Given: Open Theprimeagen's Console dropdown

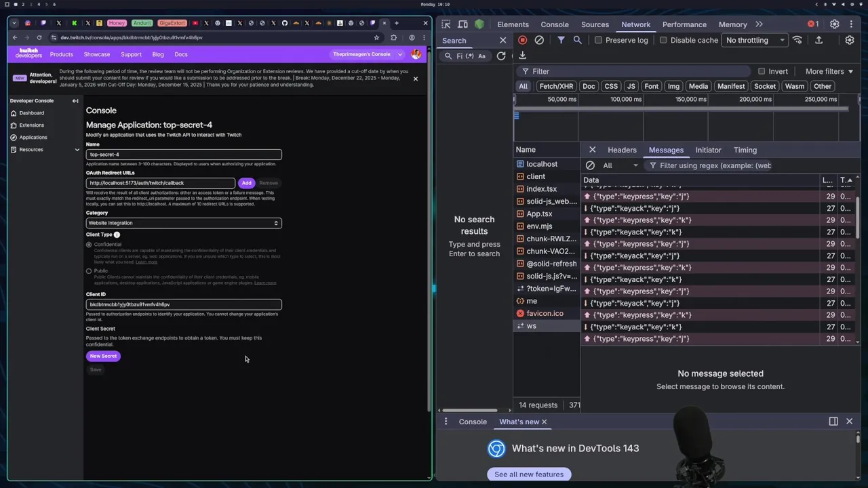Looking at the screenshot, I should click(x=367, y=54).
